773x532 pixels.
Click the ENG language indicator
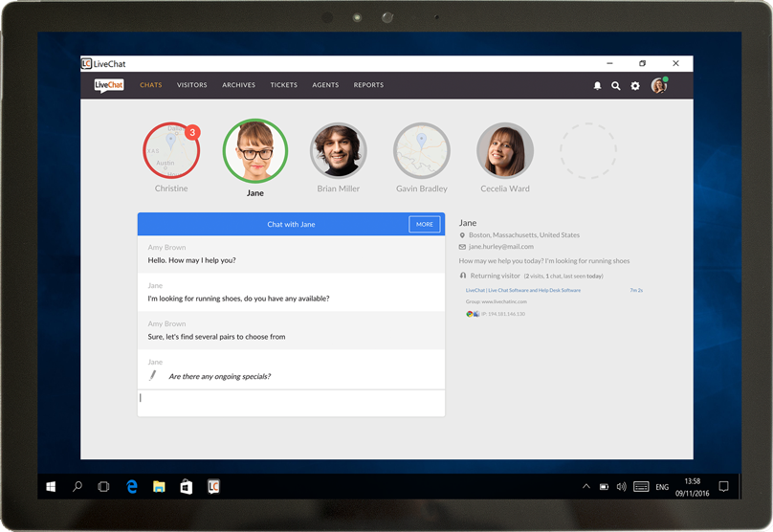point(662,487)
